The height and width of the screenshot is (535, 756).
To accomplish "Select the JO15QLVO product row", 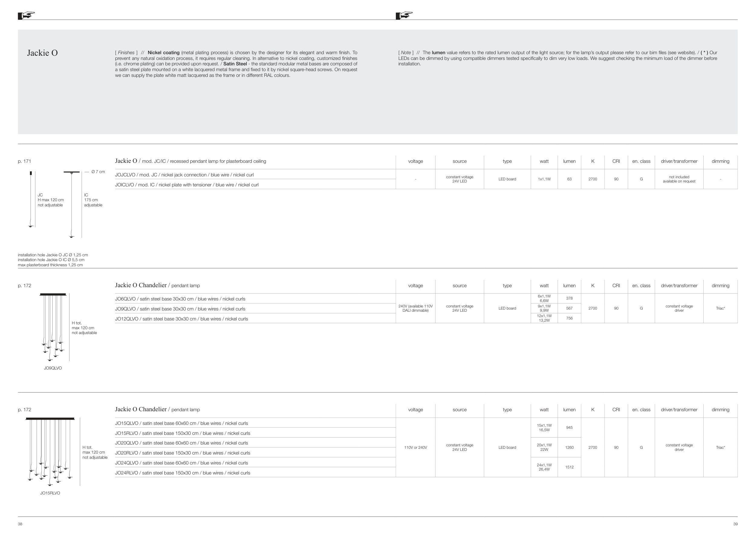I will pyautogui.click(x=181, y=423).
